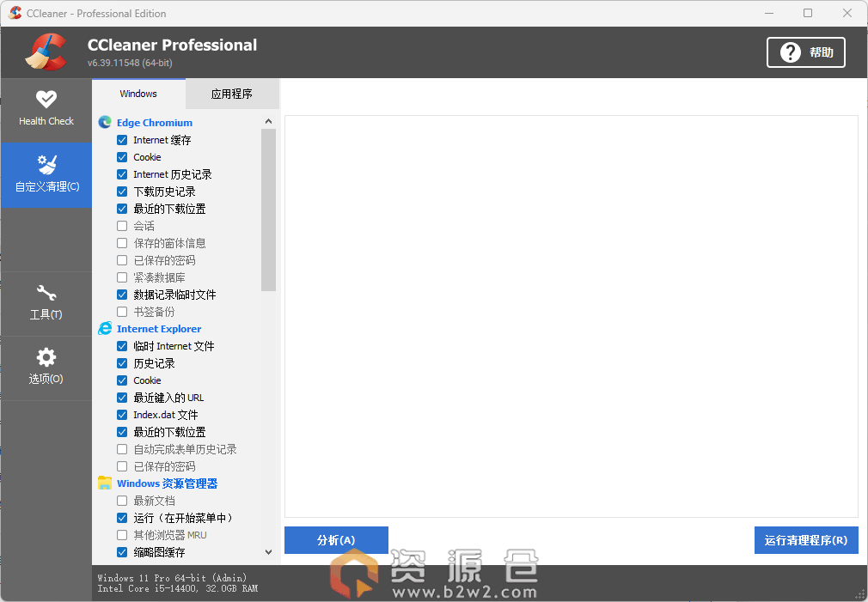The image size is (868, 602).
Task: Check 自动完成表单历史记录 option
Action: 122,449
